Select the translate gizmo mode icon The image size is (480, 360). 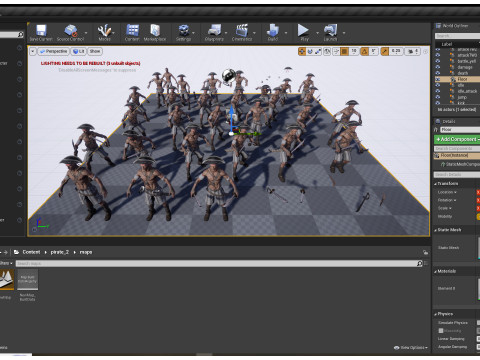tap(302, 51)
